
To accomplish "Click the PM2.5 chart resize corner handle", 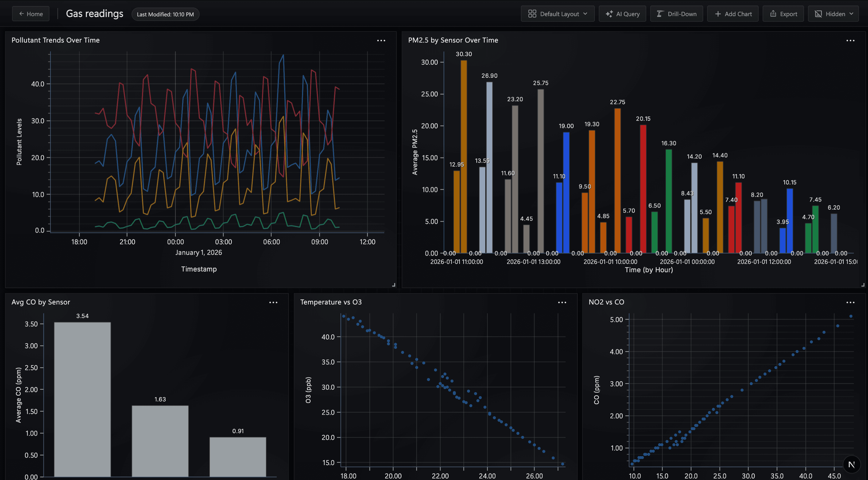I will (x=863, y=285).
